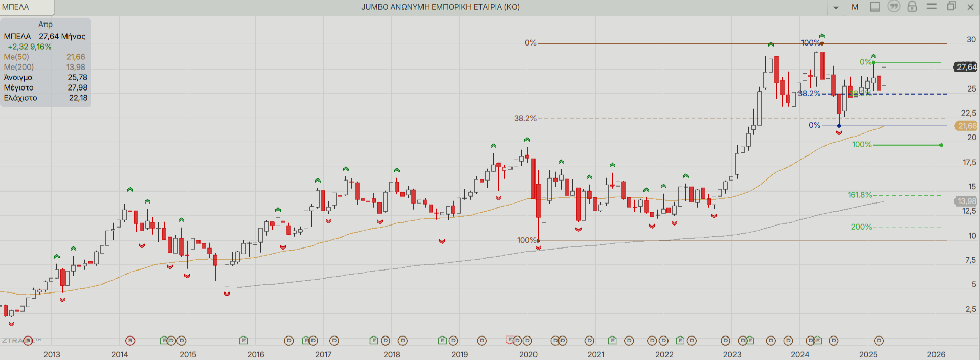Viewport: 980px width, 360px height.
Task: Click the Με(200) indicator label
Action: 19,67
